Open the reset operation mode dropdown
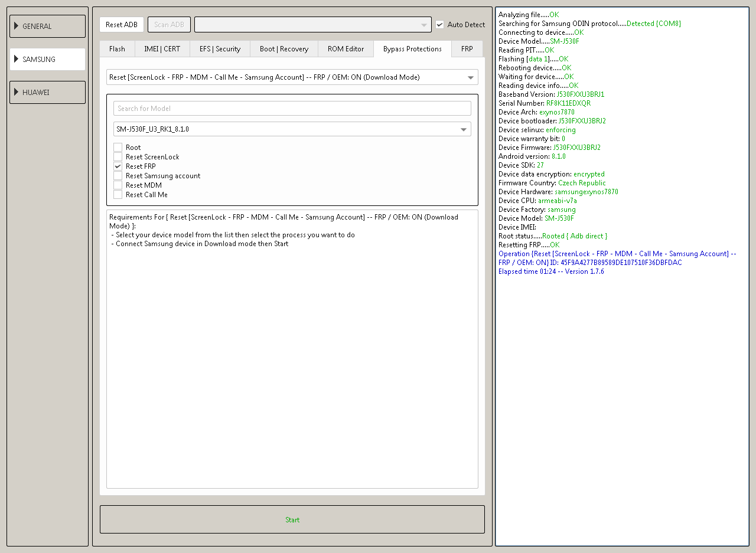The image size is (756, 553). [x=292, y=77]
